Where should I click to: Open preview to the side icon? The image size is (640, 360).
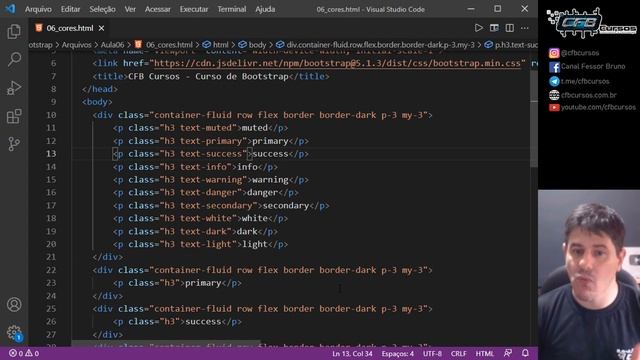[494, 28]
